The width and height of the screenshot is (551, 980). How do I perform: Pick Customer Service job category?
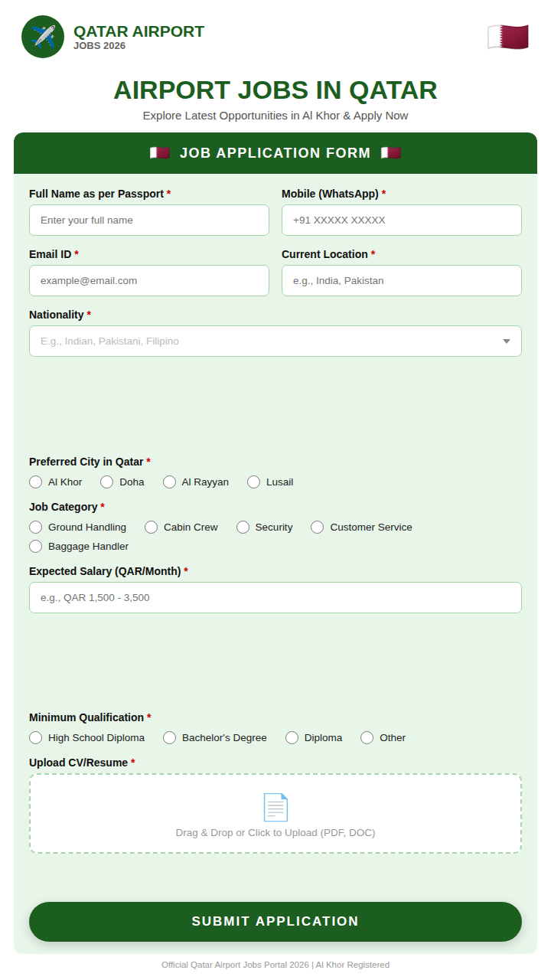318,527
